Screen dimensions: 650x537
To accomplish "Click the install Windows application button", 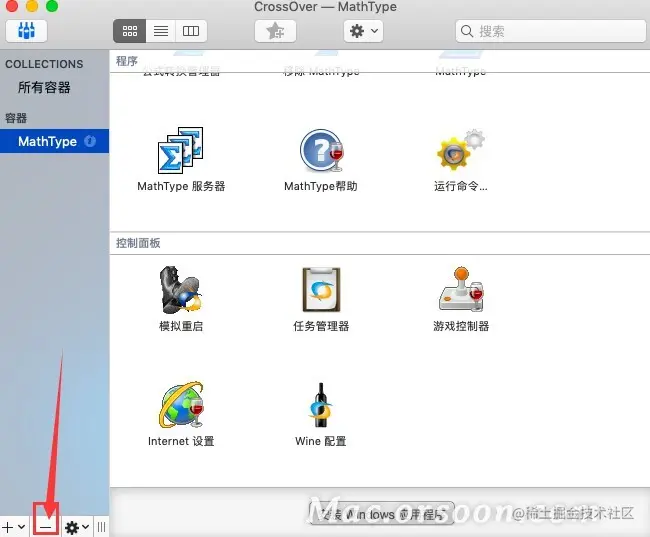I will click(x=382, y=514).
